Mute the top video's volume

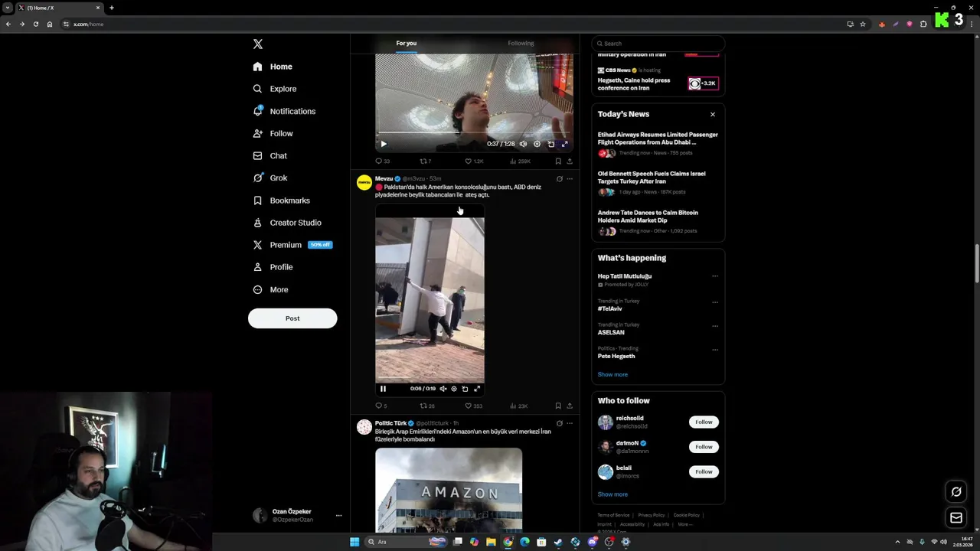tap(523, 144)
